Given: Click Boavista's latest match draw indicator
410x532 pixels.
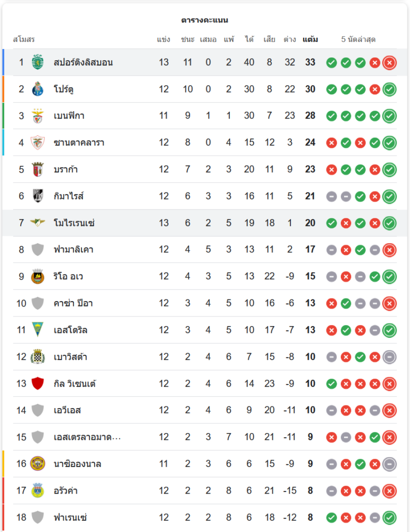Looking at the screenshot, I should pyautogui.click(x=389, y=356).
